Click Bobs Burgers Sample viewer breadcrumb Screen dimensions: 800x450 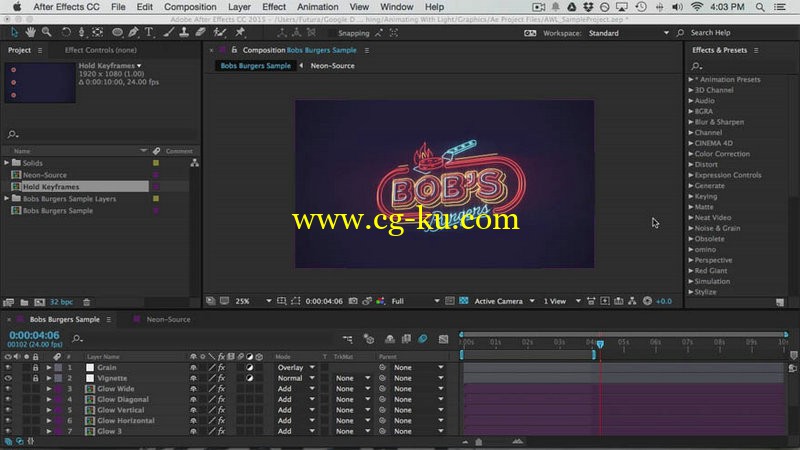click(255, 66)
